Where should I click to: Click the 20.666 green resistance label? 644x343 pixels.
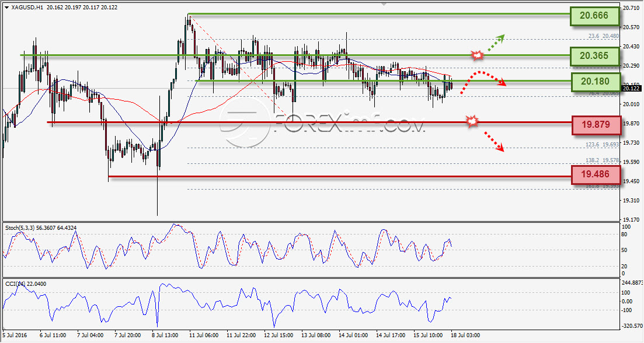tap(594, 16)
